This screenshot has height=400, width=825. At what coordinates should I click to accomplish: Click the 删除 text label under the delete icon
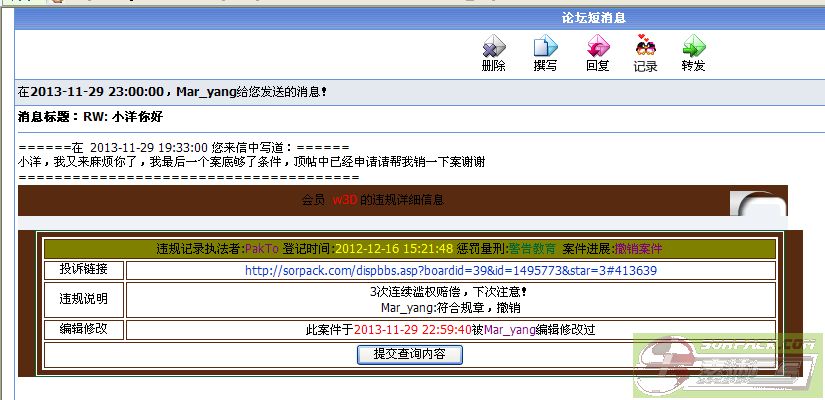(x=493, y=66)
